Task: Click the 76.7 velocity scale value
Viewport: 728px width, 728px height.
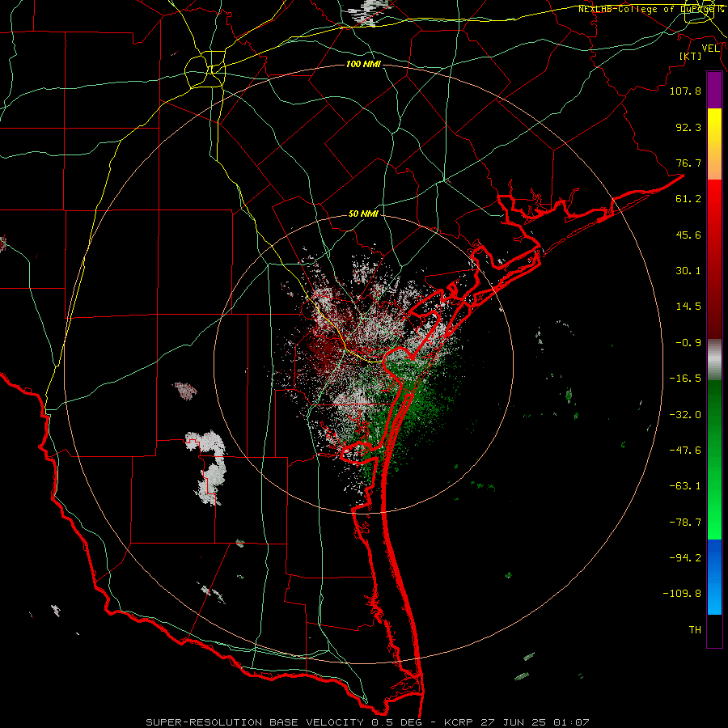Action: (x=688, y=163)
